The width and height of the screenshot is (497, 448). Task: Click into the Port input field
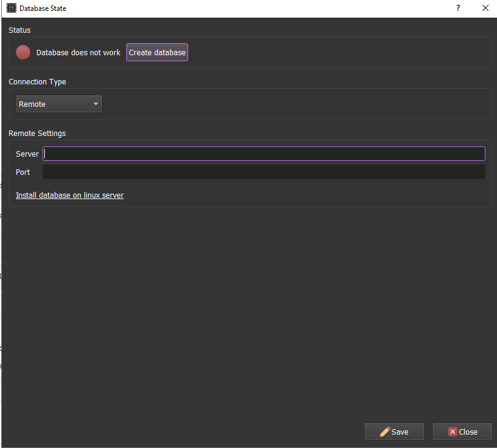point(263,172)
